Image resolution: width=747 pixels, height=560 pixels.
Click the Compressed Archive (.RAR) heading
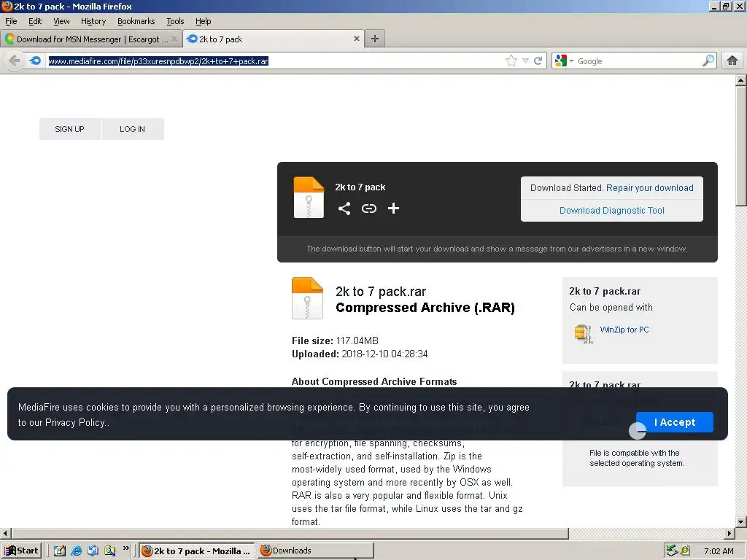[425, 308]
